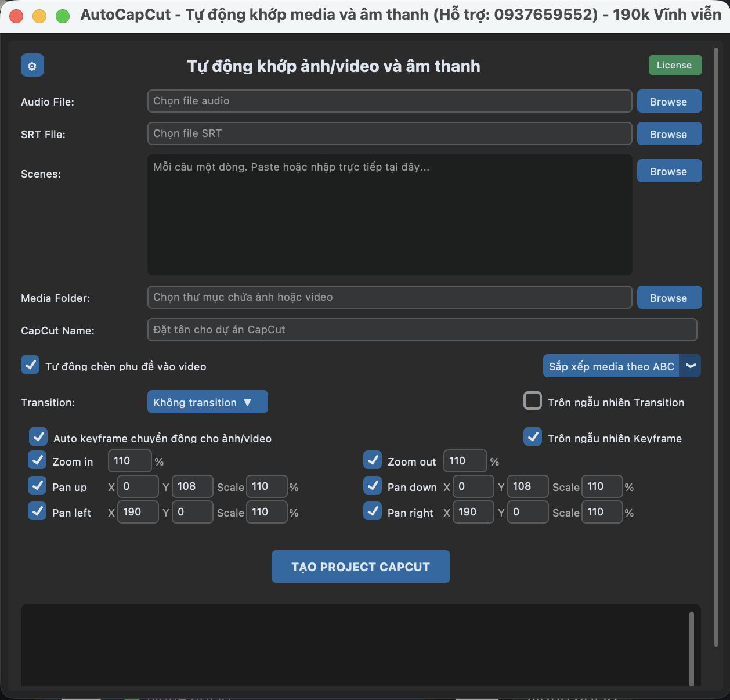Click the Pan left X field

(x=138, y=512)
